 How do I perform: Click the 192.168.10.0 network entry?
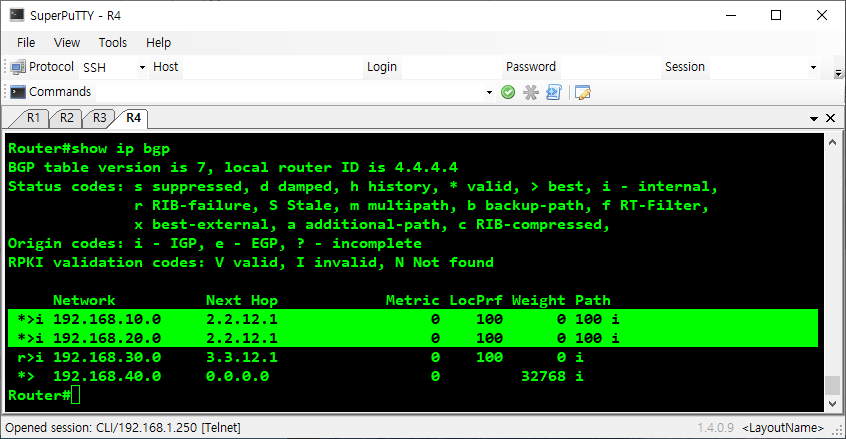pos(107,319)
